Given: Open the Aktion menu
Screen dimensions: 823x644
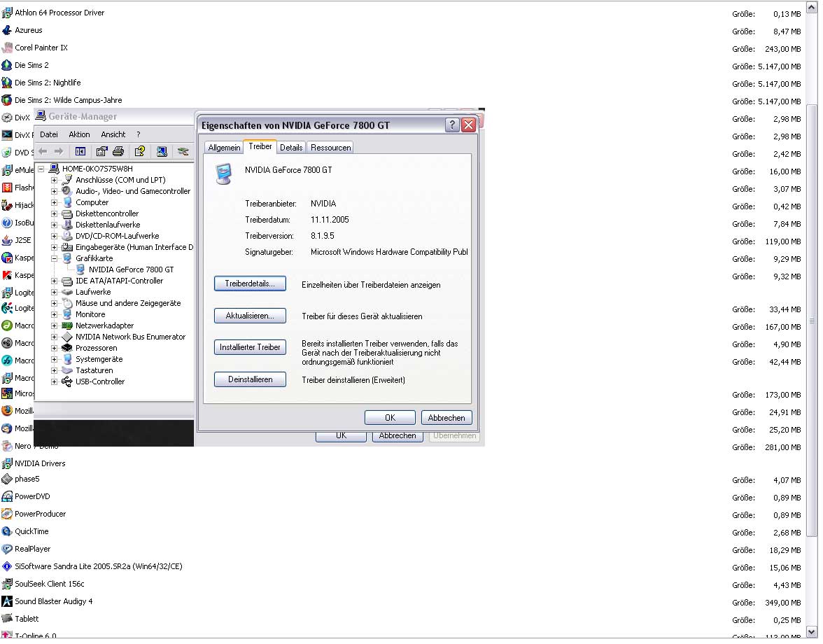Looking at the screenshot, I should pos(79,135).
